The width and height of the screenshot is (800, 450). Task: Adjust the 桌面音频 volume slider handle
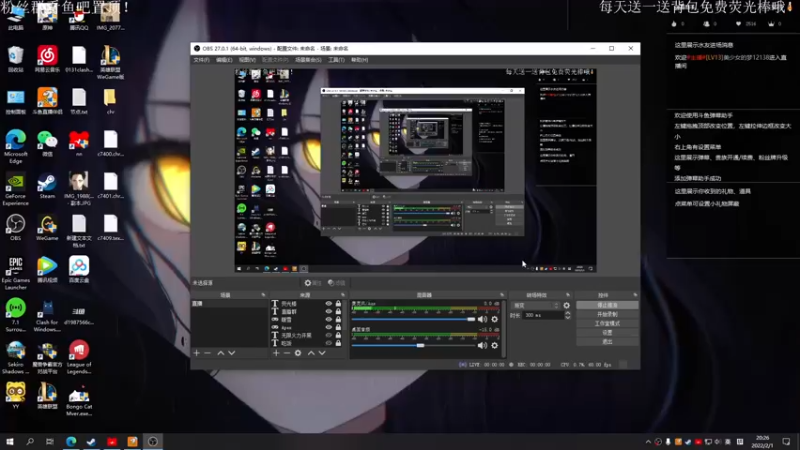pos(420,345)
